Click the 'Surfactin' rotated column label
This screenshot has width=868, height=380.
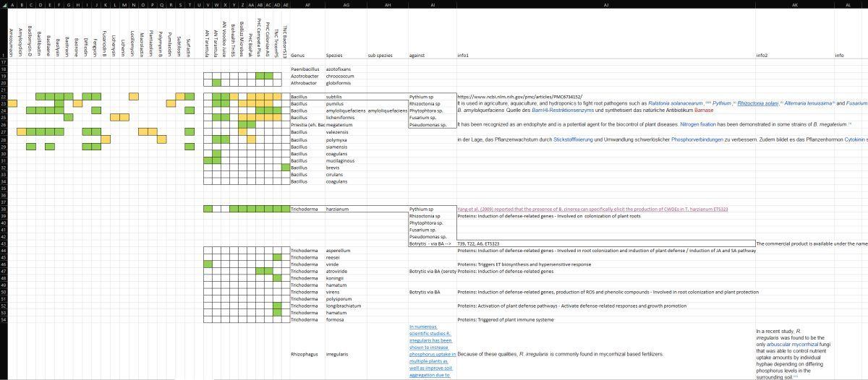pyautogui.click(x=189, y=48)
